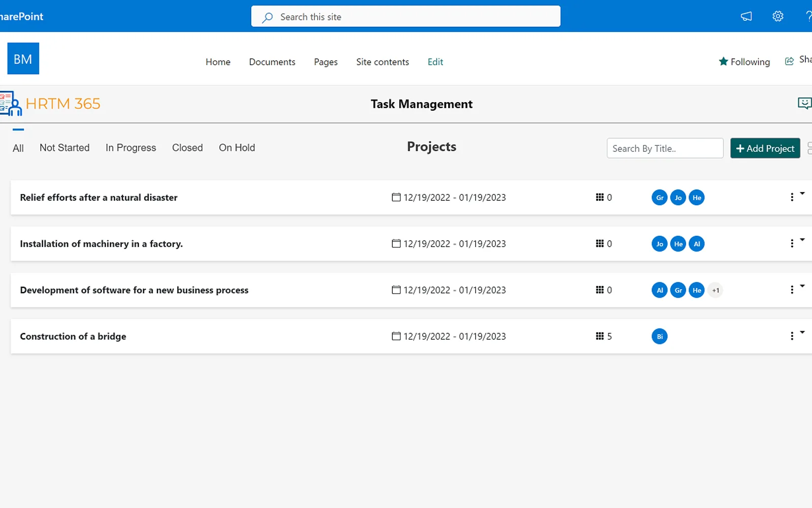Open the Relief efforts after a natural disaster project
812x508 pixels.
click(x=99, y=198)
